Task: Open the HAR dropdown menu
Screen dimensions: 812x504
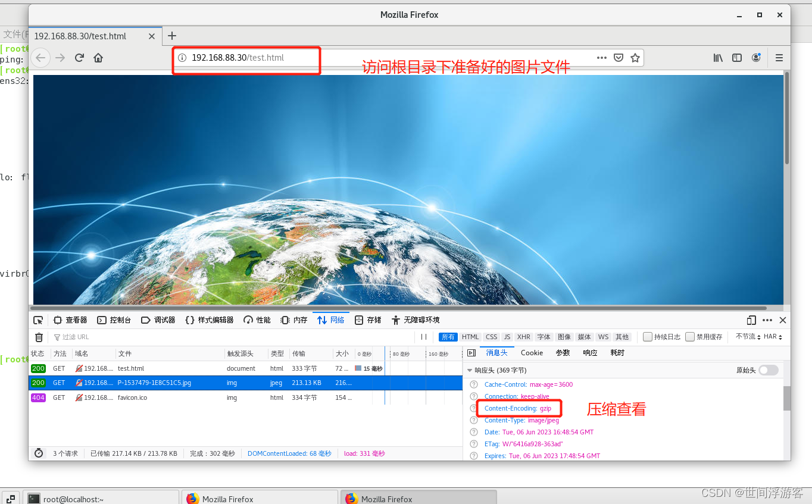Action: click(773, 337)
